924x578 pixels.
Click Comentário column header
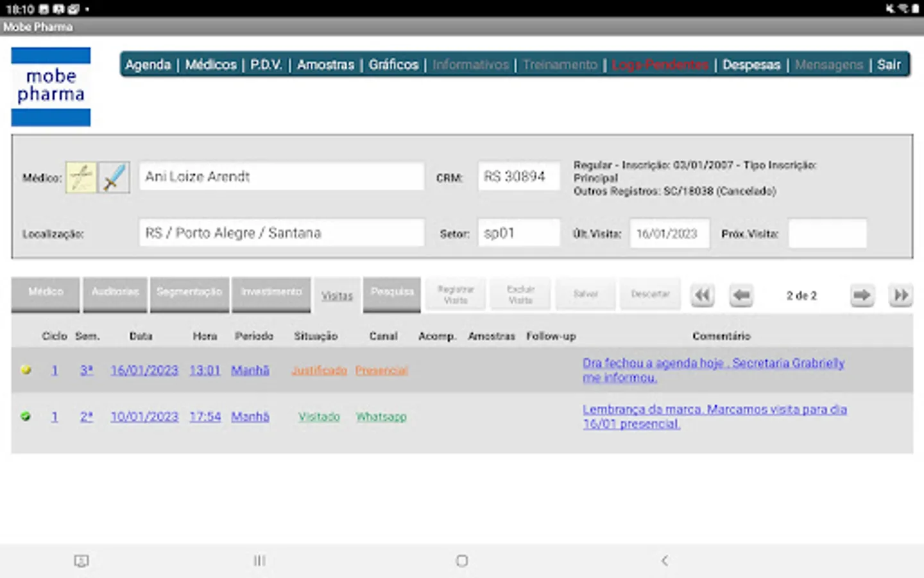pyautogui.click(x=721, y=336)
